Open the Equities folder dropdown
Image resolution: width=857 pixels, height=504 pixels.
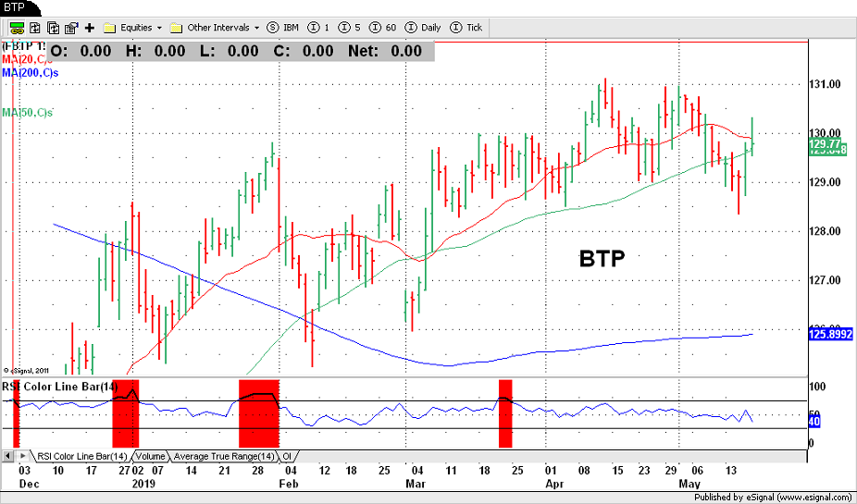coord(133,28)
